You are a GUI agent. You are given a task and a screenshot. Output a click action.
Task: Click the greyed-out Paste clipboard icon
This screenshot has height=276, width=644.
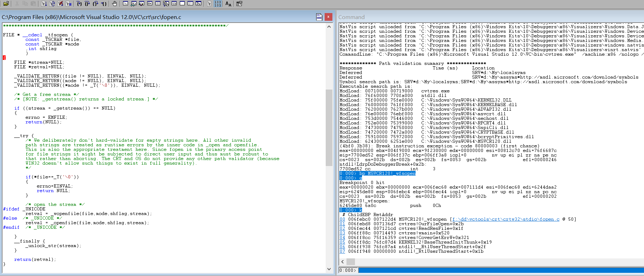tap(33, 4)
